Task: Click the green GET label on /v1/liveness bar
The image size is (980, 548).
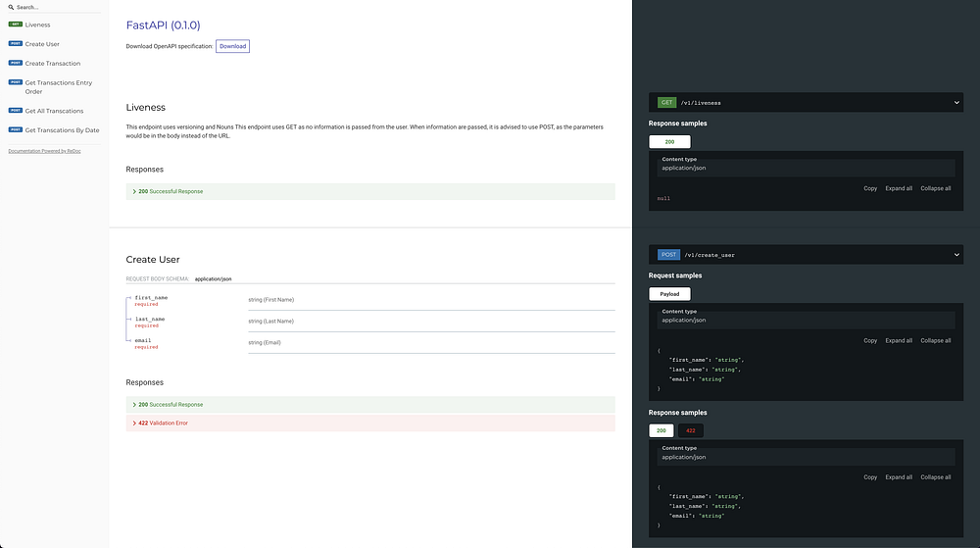Action: (666, 103)
